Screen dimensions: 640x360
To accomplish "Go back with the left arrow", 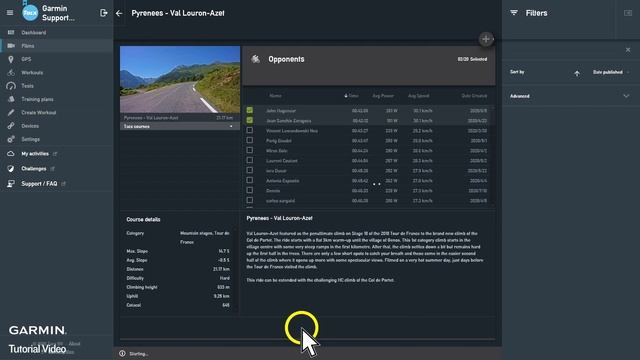I will [119, 13].
